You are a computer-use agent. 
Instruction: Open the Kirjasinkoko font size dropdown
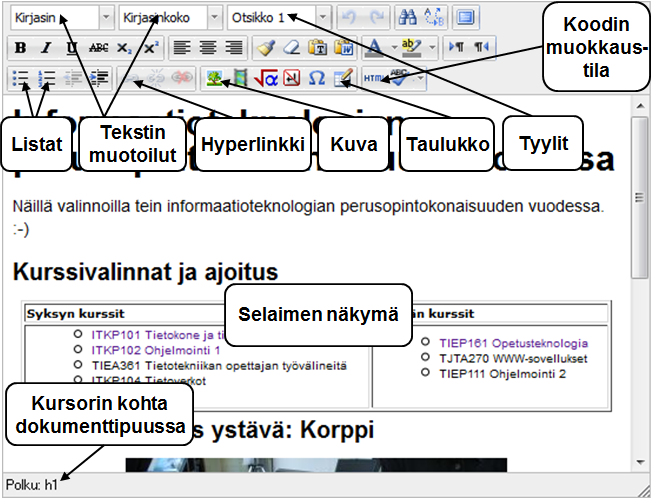(x=170, y=17)
